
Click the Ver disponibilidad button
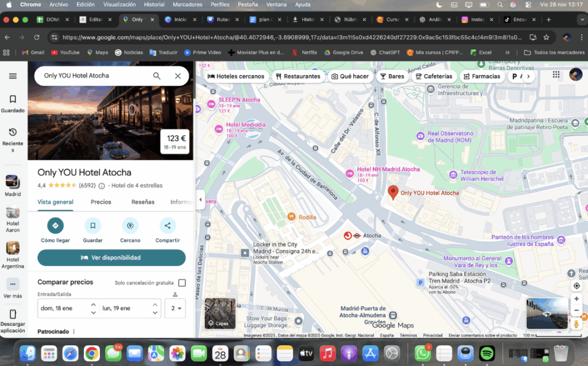111,258
